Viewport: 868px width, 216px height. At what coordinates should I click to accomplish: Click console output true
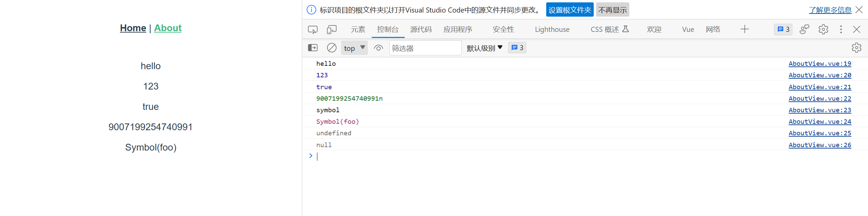[x=324, y=87]
